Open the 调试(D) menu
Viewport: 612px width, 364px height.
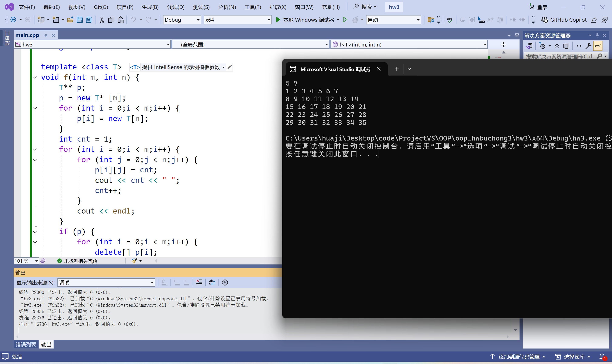point(176,7)
